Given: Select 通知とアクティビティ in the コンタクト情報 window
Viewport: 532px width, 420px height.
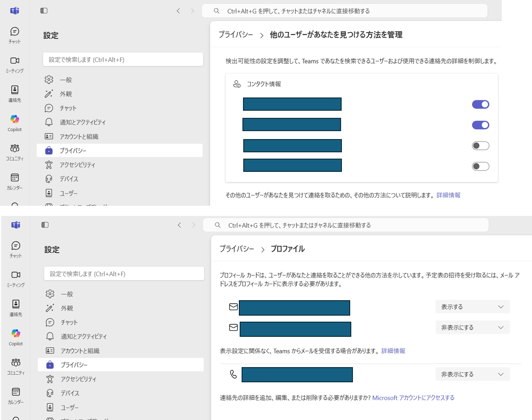Looking at the screenshot, I should click(x=120, y=122).
